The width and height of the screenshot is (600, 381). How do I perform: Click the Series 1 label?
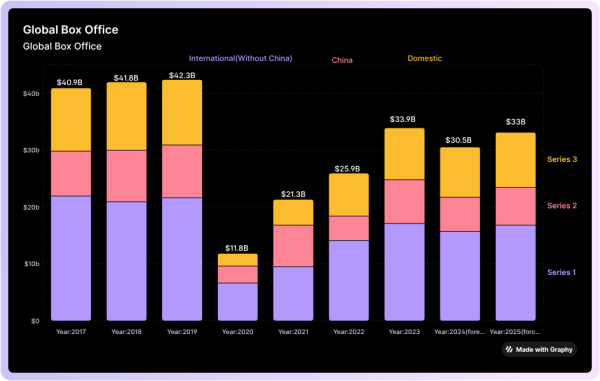(561, 272)
